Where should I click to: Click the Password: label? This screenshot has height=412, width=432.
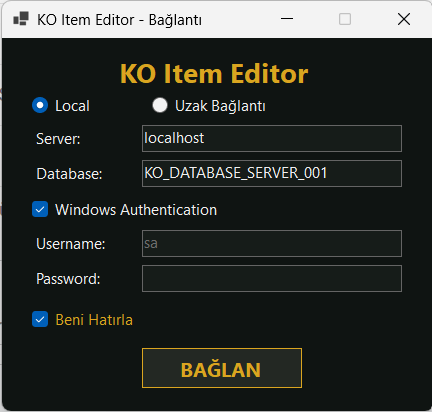pos(68,279)
